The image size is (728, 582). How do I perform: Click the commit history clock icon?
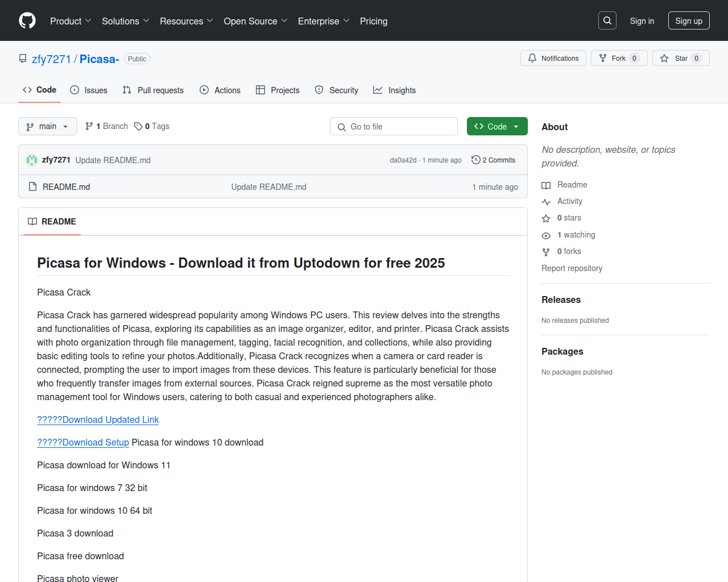point(476,160)
